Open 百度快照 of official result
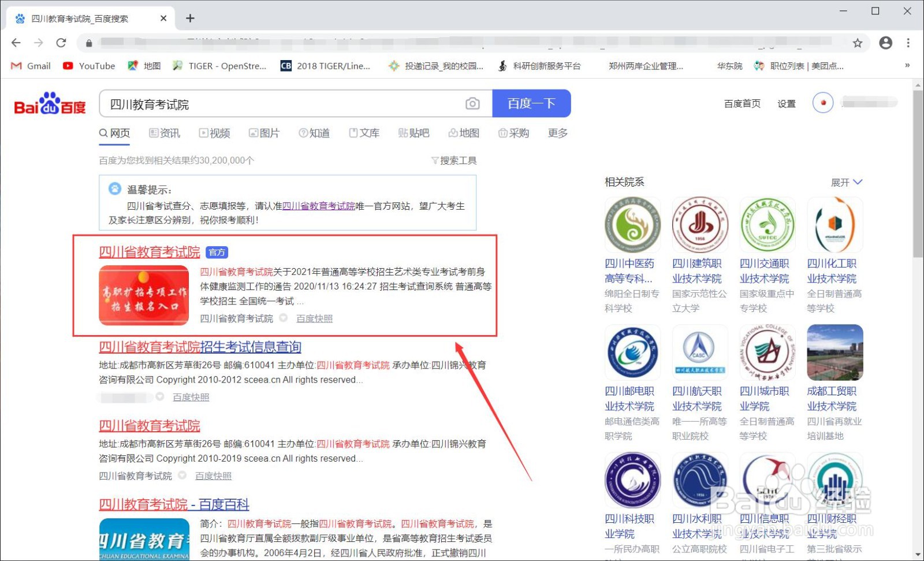 [314, 318]
